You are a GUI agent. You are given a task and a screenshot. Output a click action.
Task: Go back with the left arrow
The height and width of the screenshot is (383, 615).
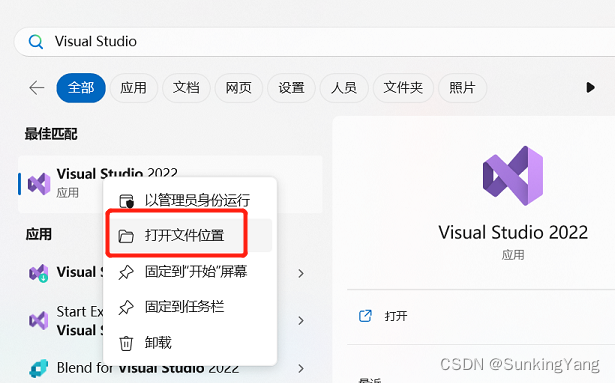[37, 88]
